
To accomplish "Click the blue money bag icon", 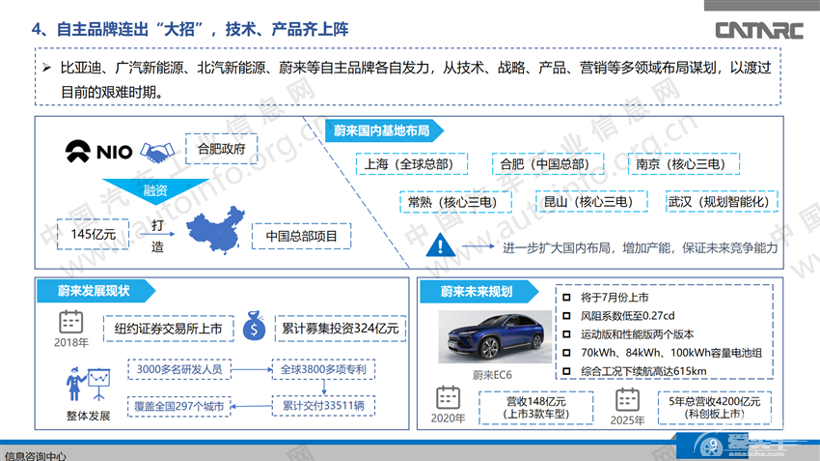I will pos(254,326).
